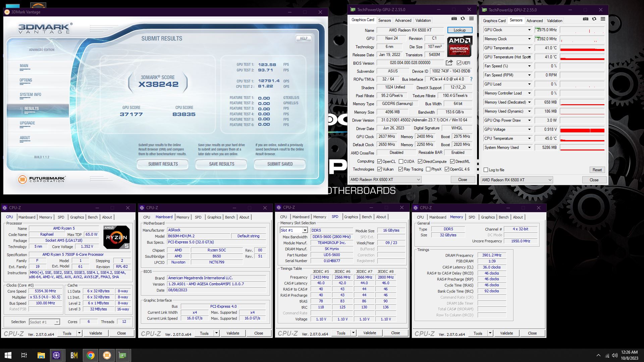644x362 pixels.
Task: Open the GPU Temperature sensor dropdown
Action: coord(529,48)
